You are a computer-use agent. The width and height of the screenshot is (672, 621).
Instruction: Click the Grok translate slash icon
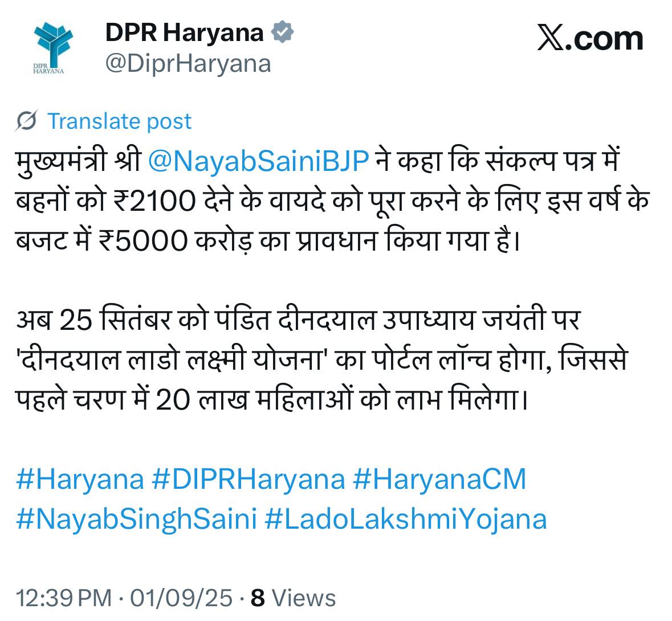pos(27,121)
